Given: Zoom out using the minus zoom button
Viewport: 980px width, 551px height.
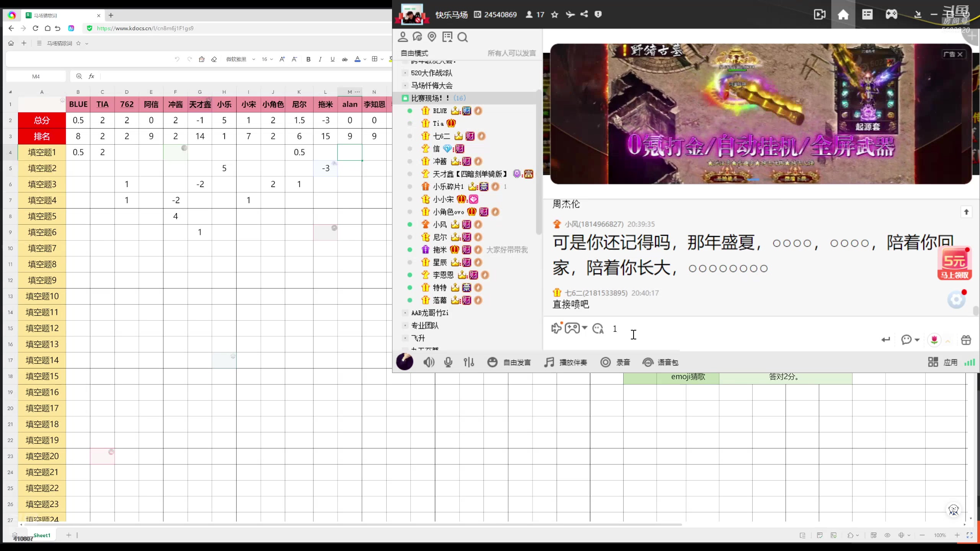Looking at the screenshot, I should point(922,535).
